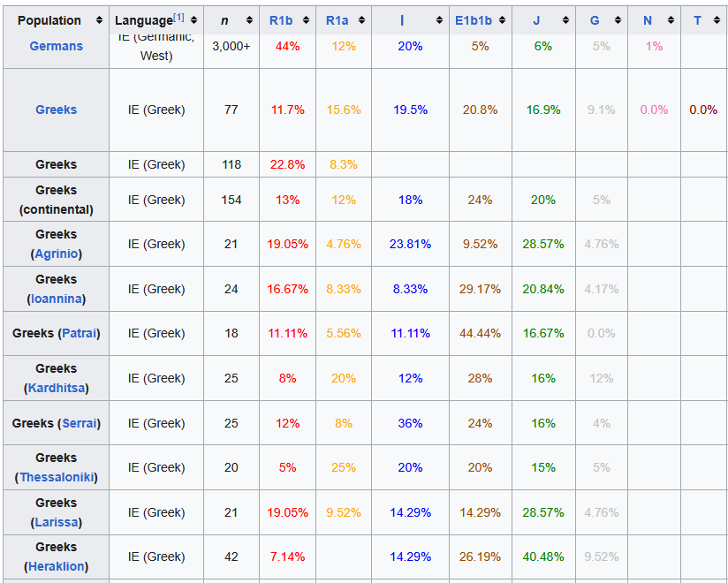Sort N column with arrows icon
Screen dimensions: 728x583
pyautogui.click(x=671, y=20)
